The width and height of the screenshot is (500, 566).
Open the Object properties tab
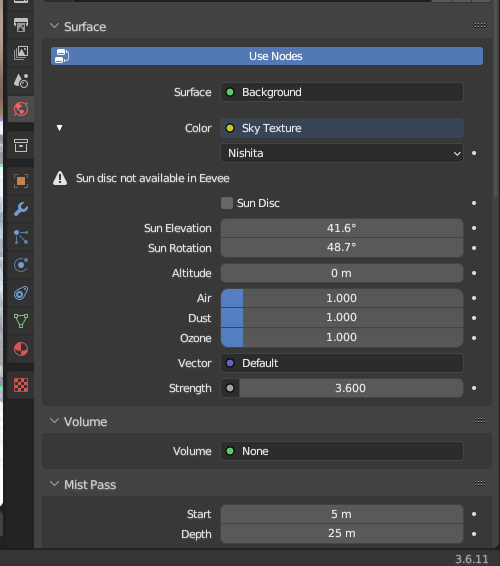pyautogui.click(x=21, y=181)
